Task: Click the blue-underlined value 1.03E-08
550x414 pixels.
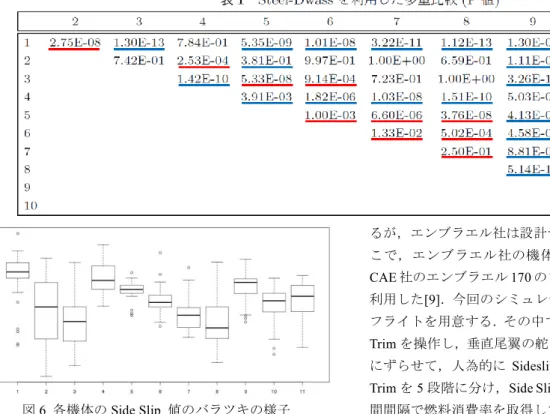Action: pos(397,97)
